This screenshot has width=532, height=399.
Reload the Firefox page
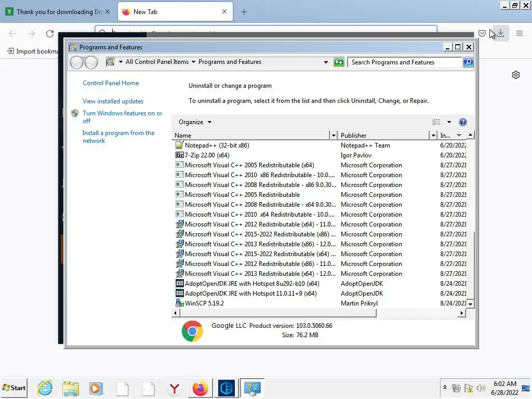point(50,34)
